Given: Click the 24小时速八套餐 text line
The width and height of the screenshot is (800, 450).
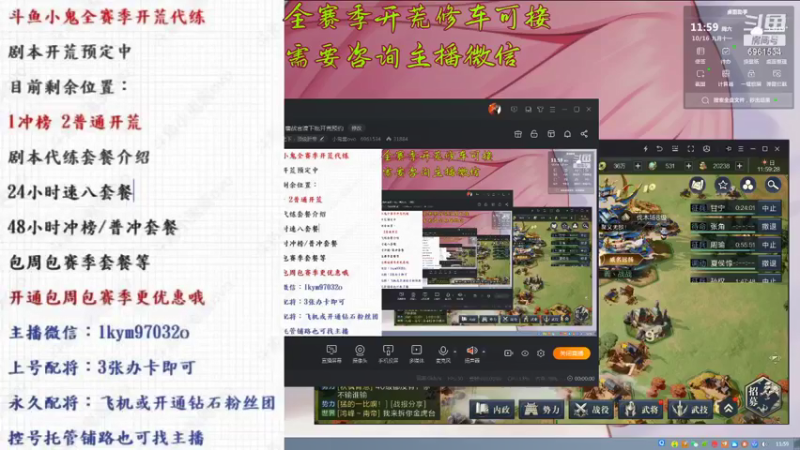Looking at the screenshot, I should pyautogui.click(x=70, y=192).
